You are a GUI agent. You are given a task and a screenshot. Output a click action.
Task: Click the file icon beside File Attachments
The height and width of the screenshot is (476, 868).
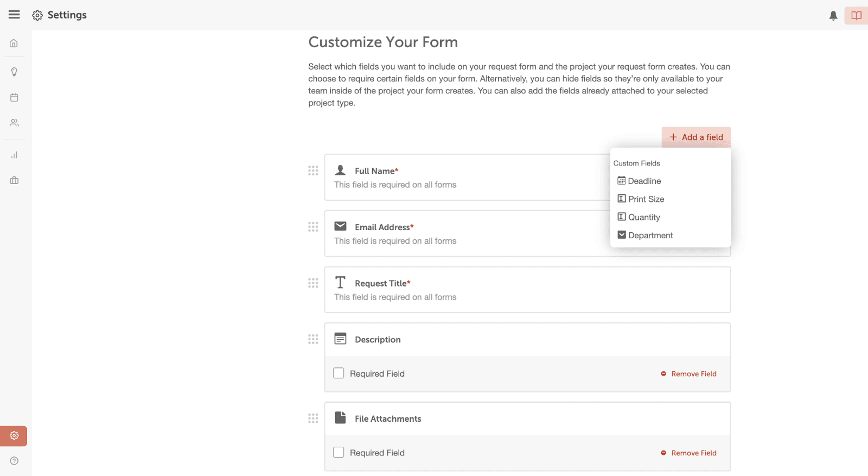click(x=340, y=417)
